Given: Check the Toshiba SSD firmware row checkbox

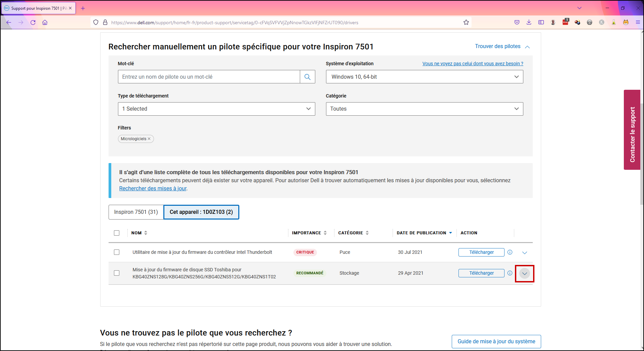Looking at the screenshot, I should pyautogui.click(x=117, y=273).
